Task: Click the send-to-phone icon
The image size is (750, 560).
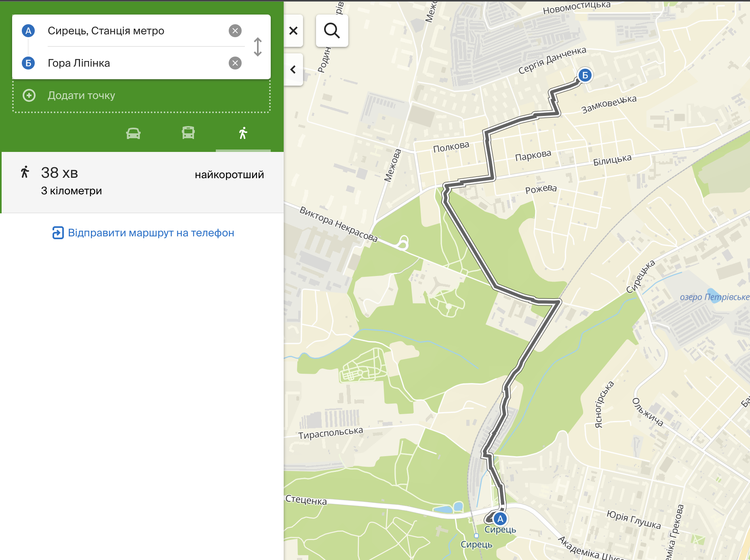Action: (x=58, y=233)
